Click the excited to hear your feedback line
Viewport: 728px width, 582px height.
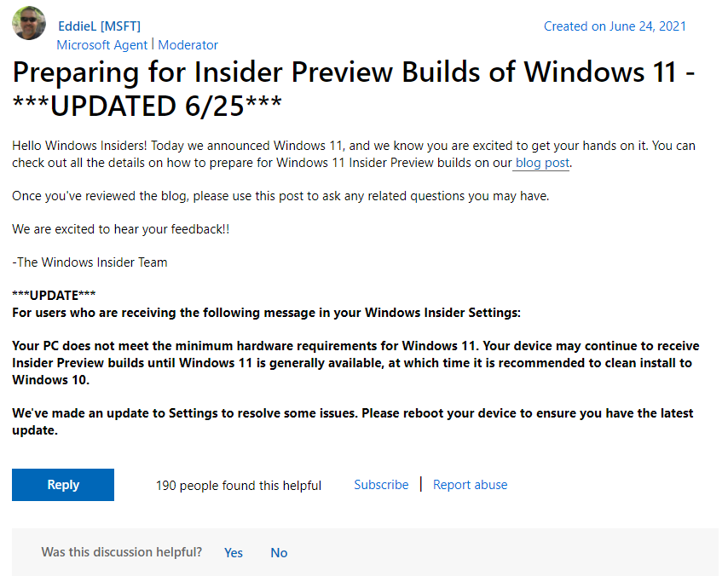pyautogui.click(x=121, y=229)
